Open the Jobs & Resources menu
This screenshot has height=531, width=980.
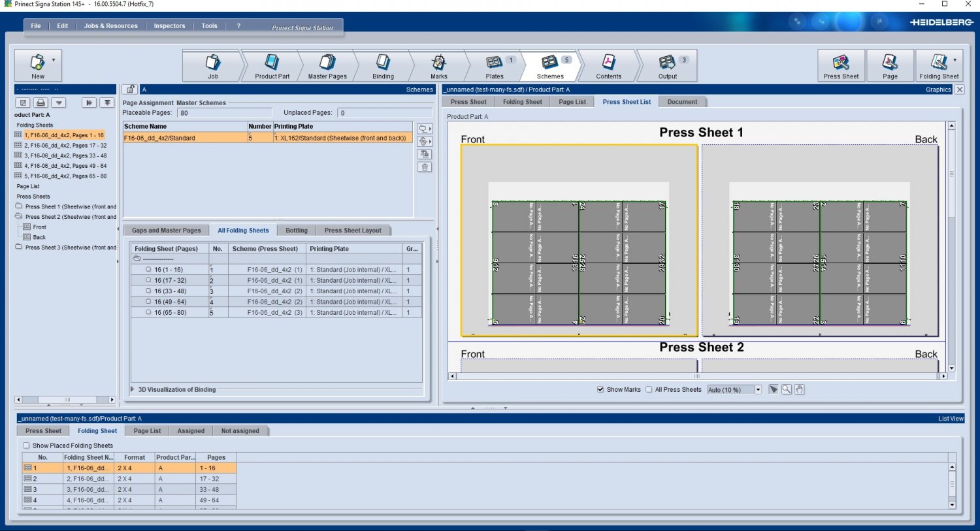coord(111,26)
